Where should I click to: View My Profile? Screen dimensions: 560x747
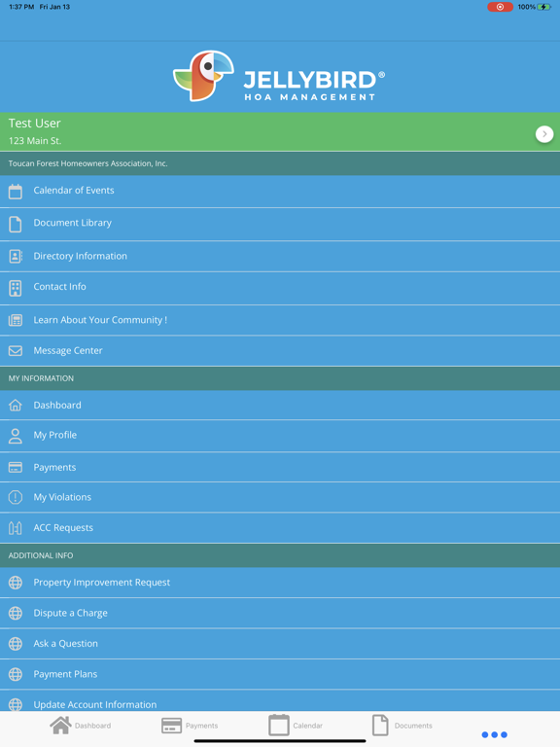280,436
